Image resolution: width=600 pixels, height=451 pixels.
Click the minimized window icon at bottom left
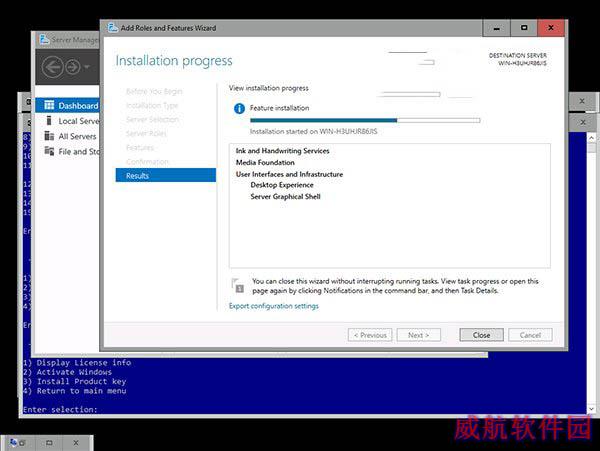(x=14, y=443)
